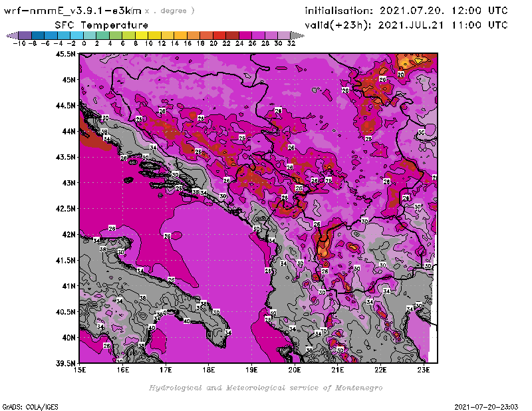Select the dark orange swatch between 16 and 18

pos(194,35)
